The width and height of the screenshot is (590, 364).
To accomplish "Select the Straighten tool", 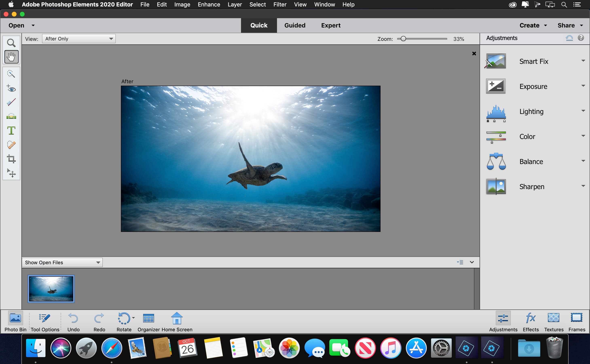I will point(11,116).
